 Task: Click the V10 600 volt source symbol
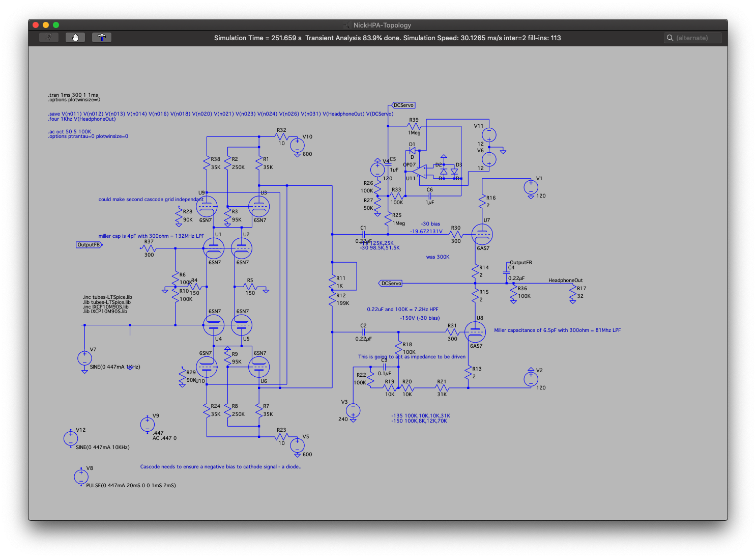[297, 146]
